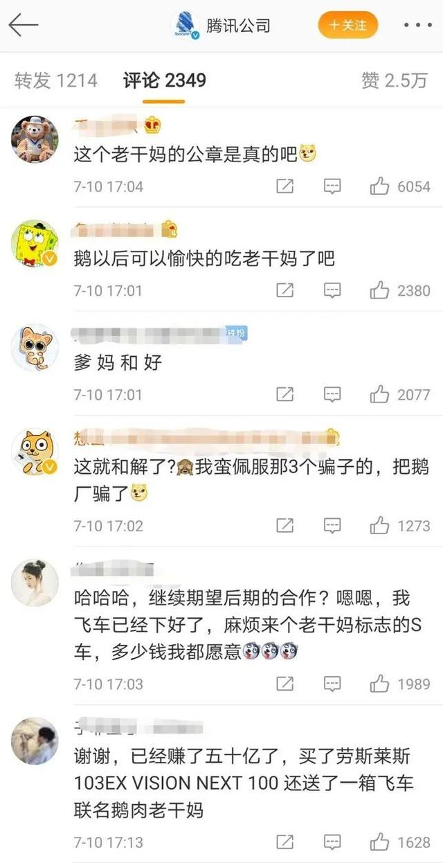The image size is (443, 868).
Task: Repost the 哈哈哈 继续期望 comment
Action: click(285, 684)
